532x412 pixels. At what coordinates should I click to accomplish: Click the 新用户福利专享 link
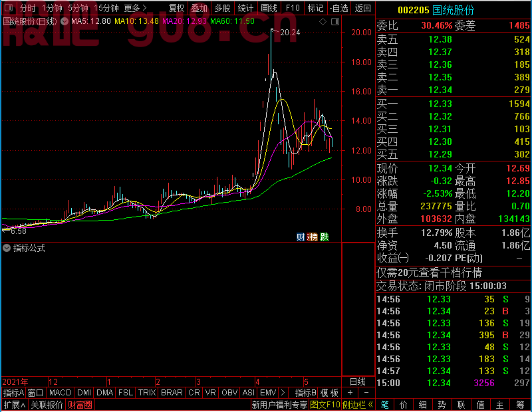[279, 405]
